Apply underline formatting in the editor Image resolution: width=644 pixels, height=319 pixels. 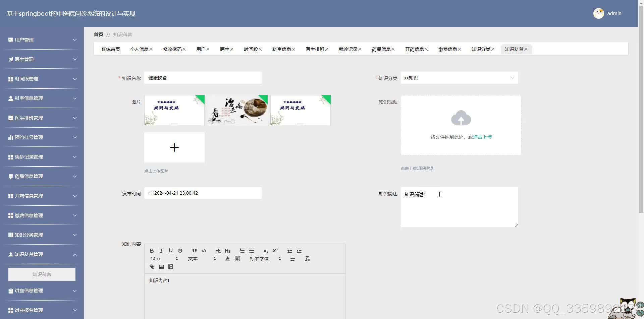pos(170,250)
